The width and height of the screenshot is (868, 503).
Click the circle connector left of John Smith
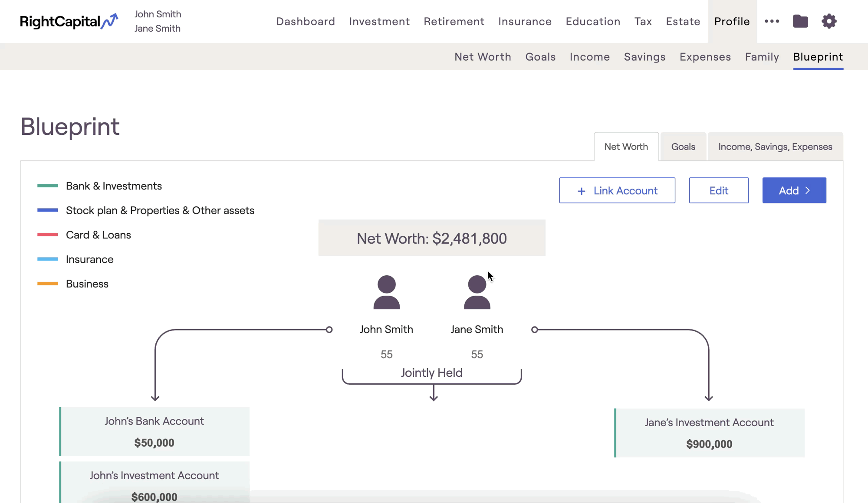coord(329,330)
